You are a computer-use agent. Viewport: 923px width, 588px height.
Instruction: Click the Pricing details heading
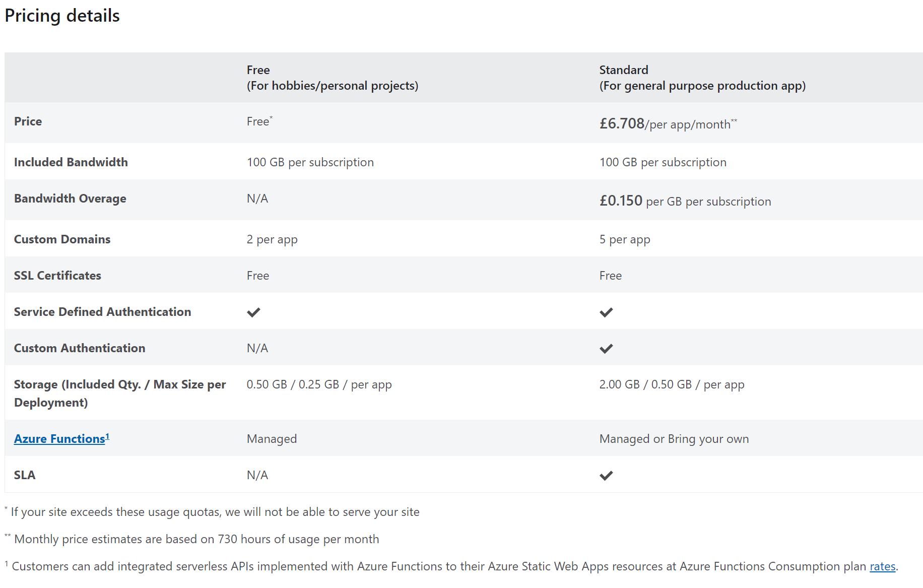point(62,16)
